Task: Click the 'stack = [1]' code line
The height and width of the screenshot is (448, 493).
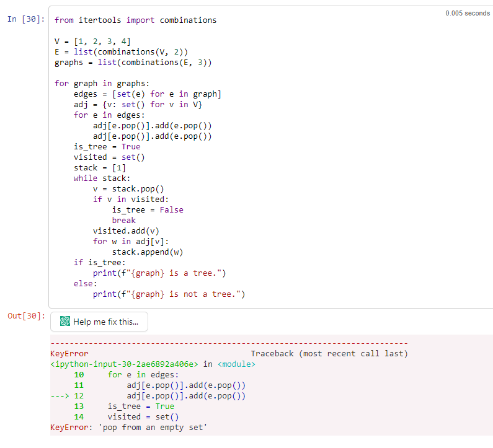Action: click(x=100, y=168)
